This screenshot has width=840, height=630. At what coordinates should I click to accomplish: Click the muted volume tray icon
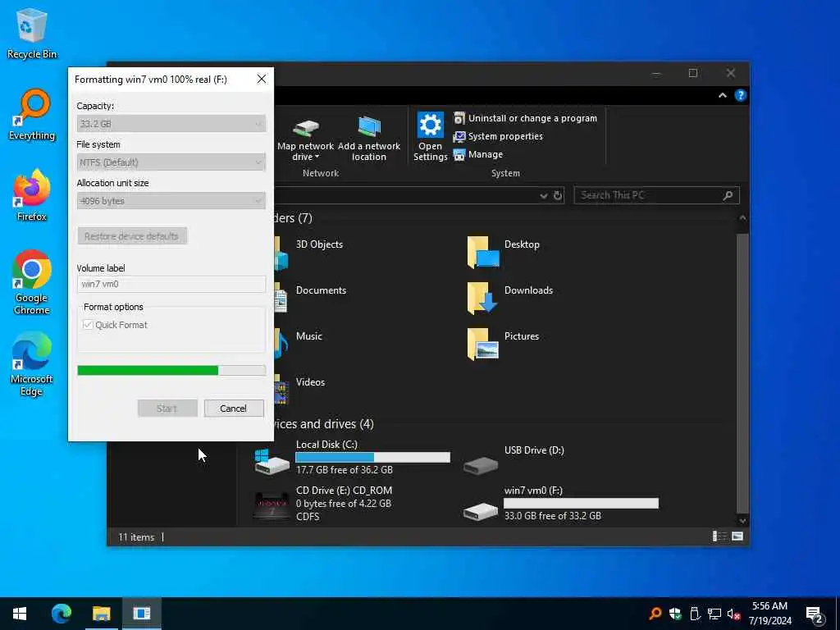733,614
